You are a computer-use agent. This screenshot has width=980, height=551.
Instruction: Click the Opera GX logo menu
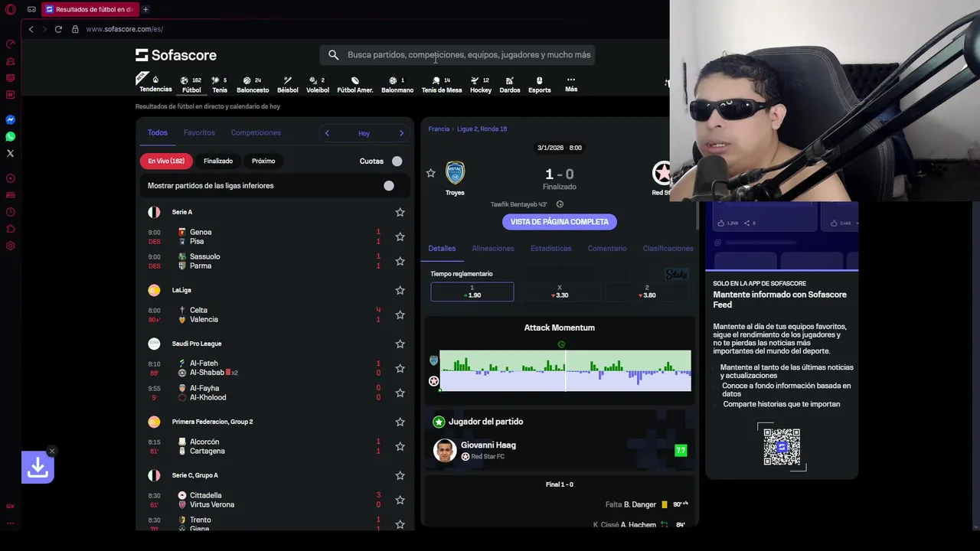[x=10, y=9]
